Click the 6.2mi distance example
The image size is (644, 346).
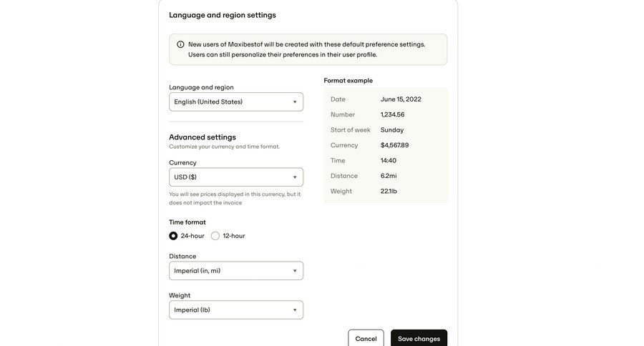pyautogui.click(x=389, y=176)
